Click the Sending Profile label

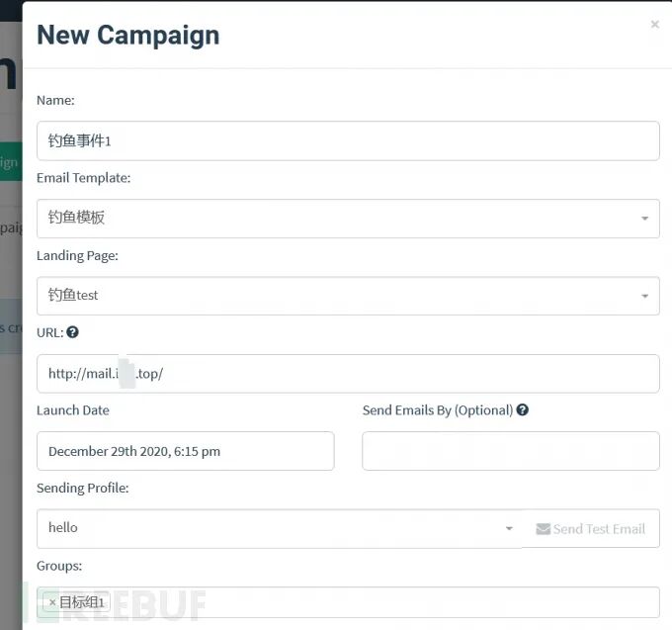coord(83,488)
